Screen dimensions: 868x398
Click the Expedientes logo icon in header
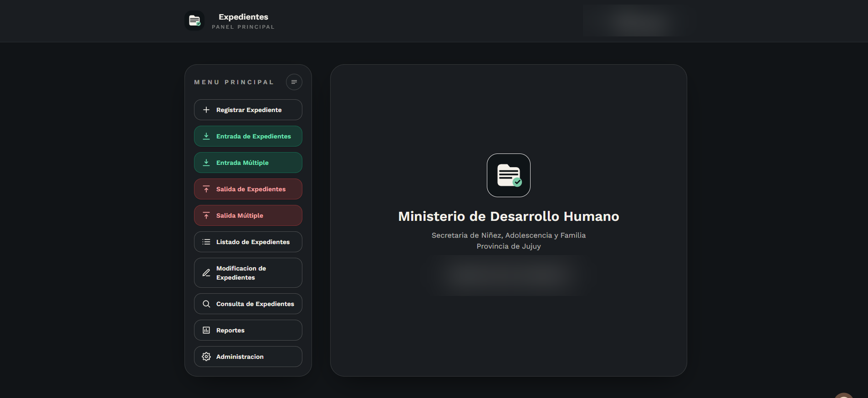194,20
